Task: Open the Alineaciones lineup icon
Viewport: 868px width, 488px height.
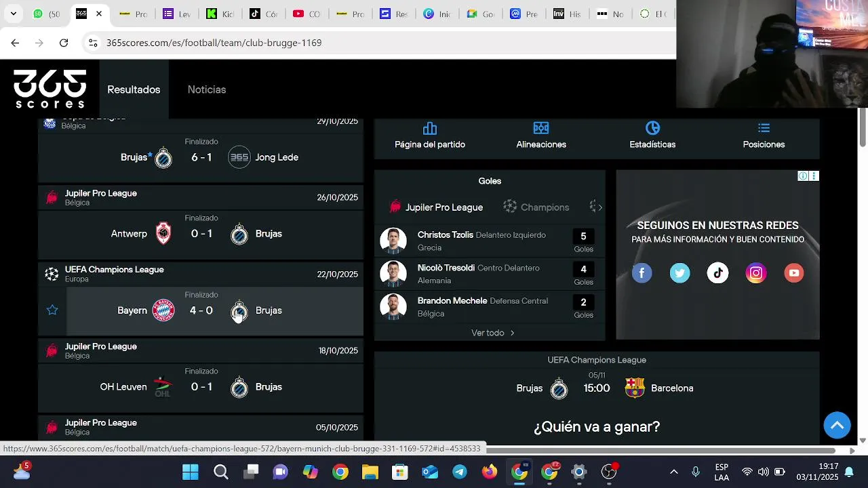Action: 541,129
